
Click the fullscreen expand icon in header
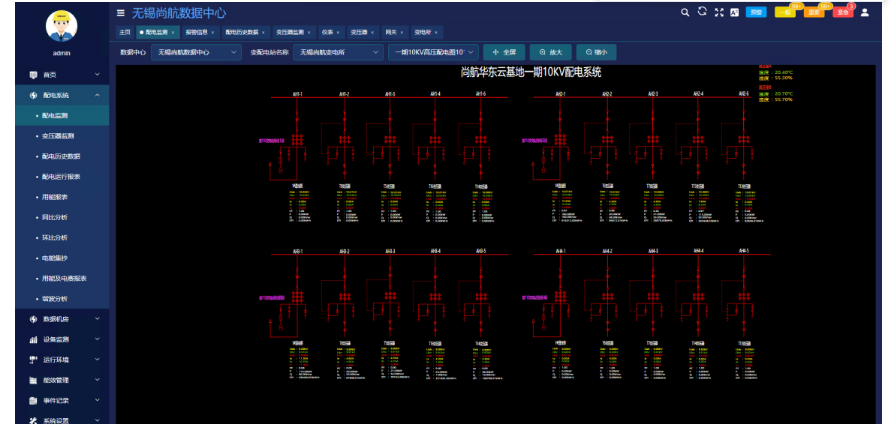click(x=718, y=12)
